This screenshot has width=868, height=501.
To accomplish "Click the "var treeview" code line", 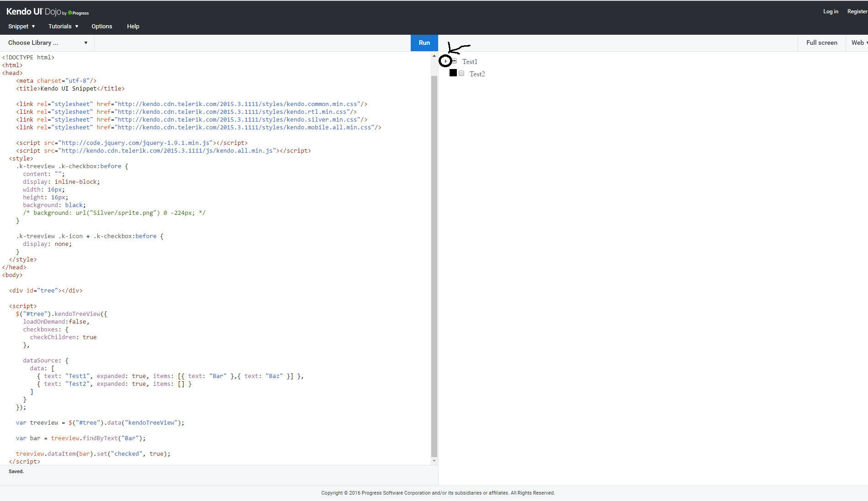I will 100,423.
